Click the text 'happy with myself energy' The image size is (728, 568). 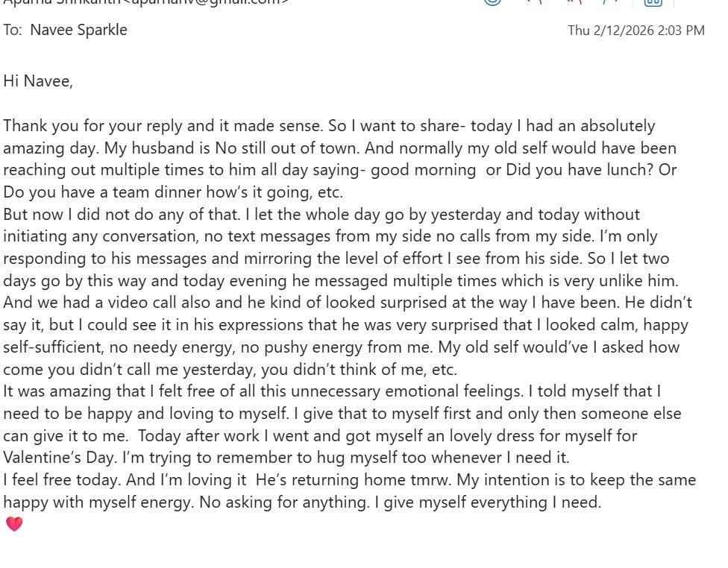click(x=98, y=502)
